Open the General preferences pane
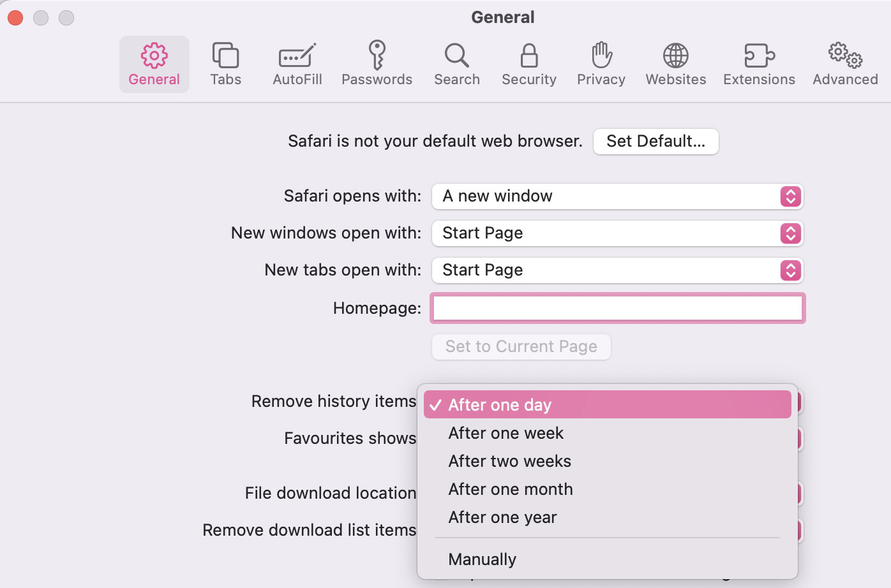 (x=154, y=64)
